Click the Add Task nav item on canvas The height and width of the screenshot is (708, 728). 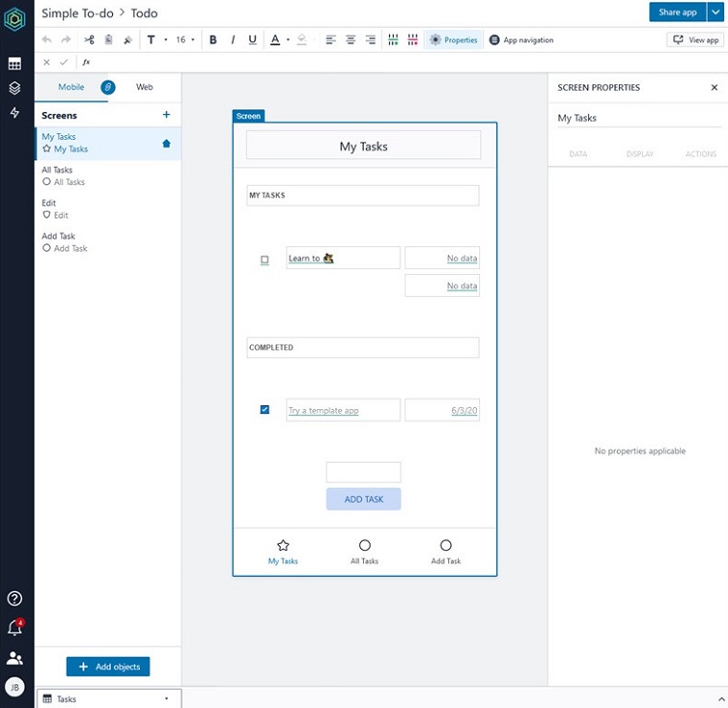pos(445,552)
